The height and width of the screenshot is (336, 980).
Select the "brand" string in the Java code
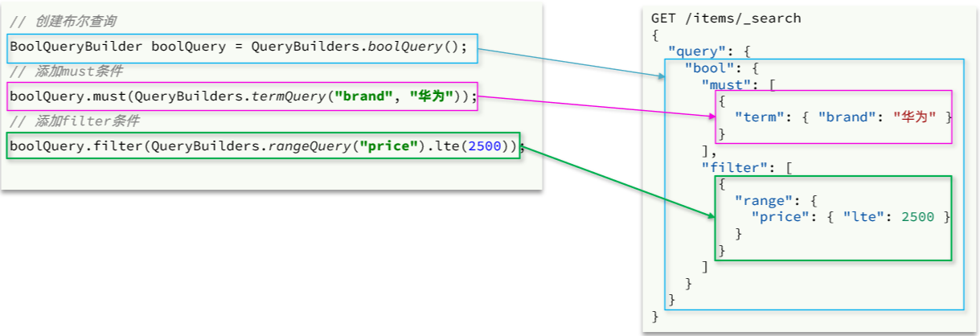pyautogui.click(x=361, y=97)
